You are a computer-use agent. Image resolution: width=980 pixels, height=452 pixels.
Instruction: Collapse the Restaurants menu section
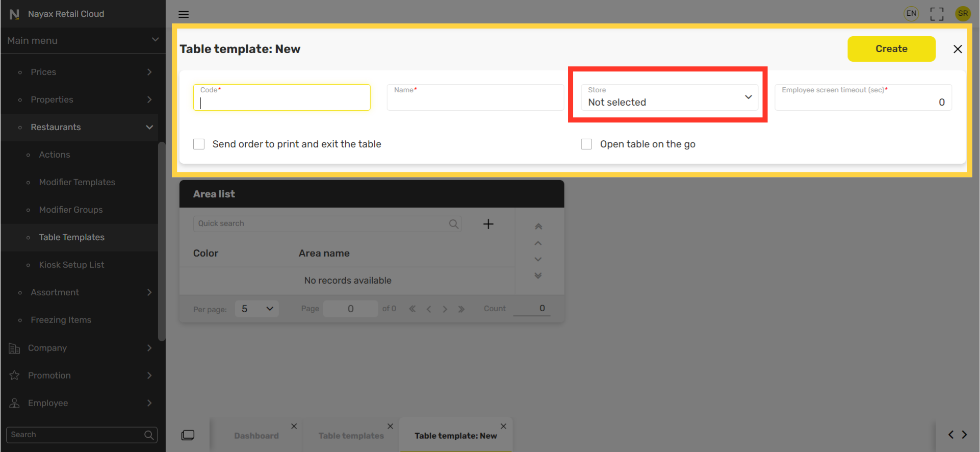(x=149, y=127)
